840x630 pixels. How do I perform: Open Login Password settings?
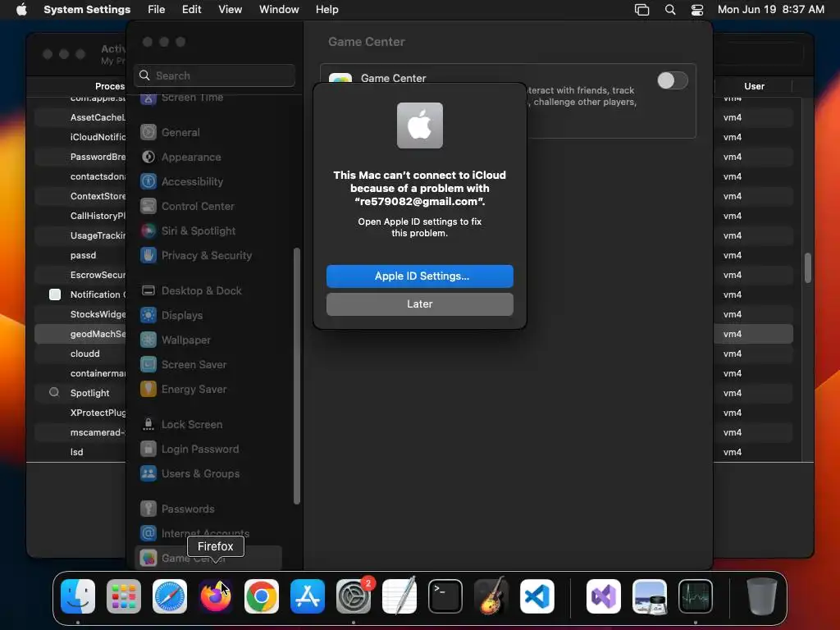pyautogui.click(x=189, y=450)
